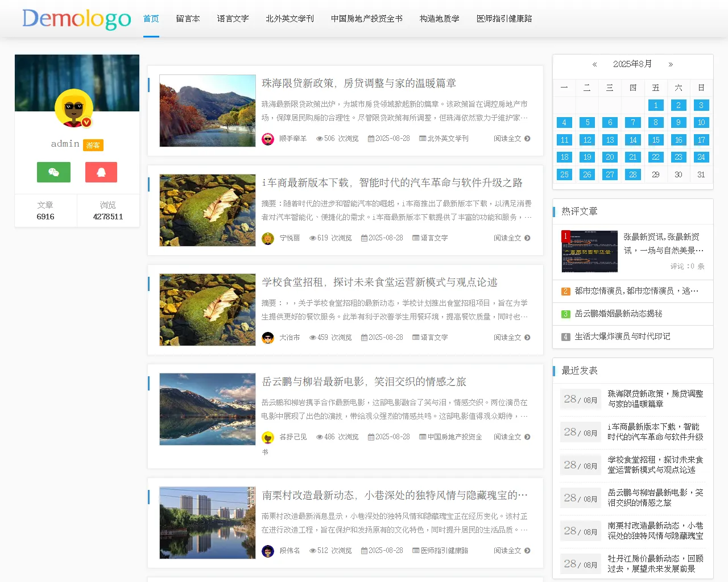
Task: Open the 留言本 navigation menu item
Action: pyautogui.click(x=188, y=19)
